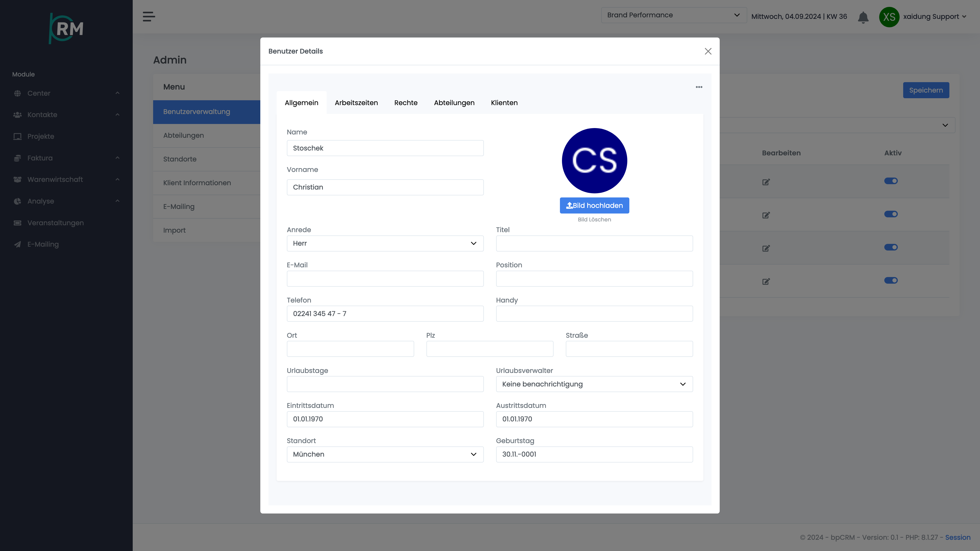Switch to the Allgemein tab
Screen dimensions: 980x551
pyautogui.click(x=301, y=103)
